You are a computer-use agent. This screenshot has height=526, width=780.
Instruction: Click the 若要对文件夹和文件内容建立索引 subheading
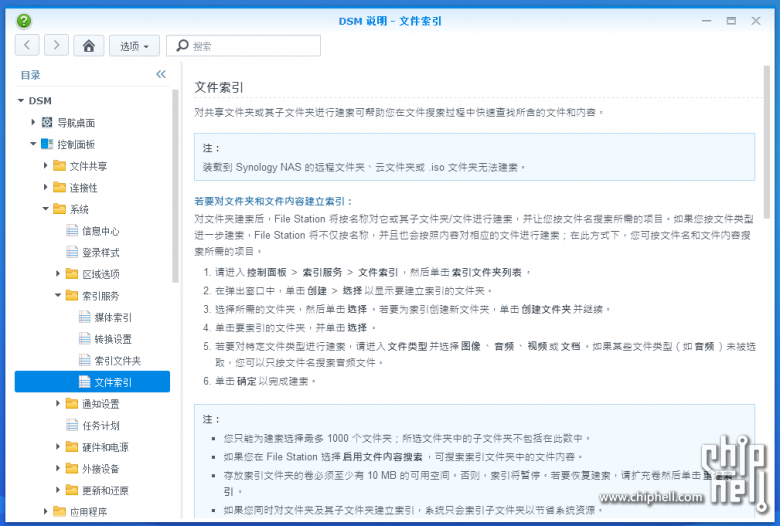coord(273,201)
